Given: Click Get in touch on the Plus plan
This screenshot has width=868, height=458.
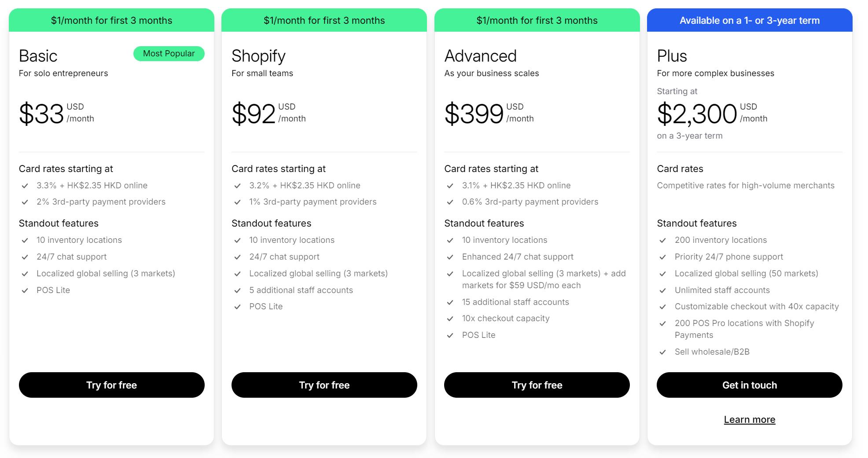Looking at the screenshot, I should [749, 385].
